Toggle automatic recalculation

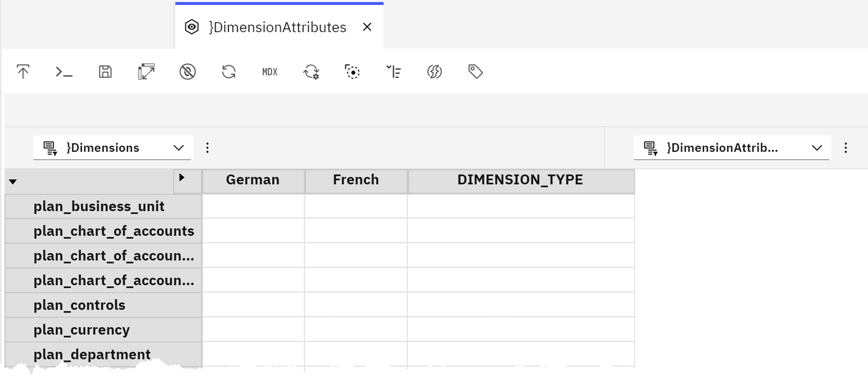click(x=310, y=72)
